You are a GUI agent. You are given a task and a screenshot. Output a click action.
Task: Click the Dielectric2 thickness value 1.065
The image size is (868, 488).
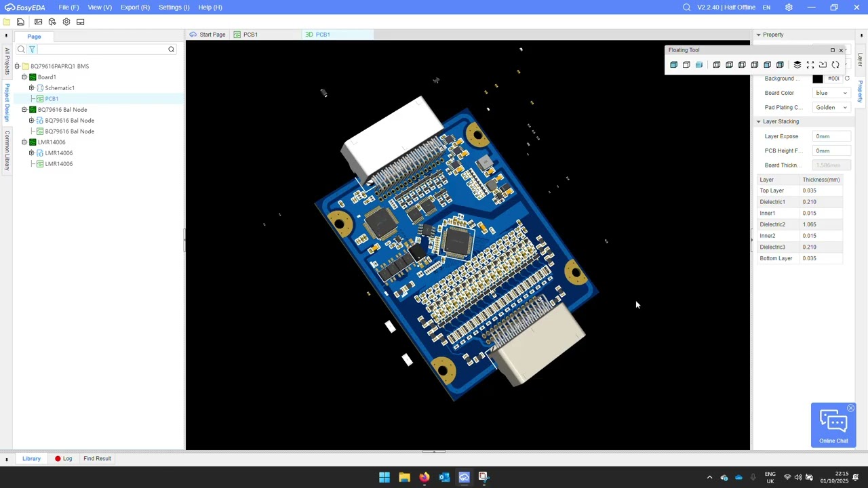click(x=810, y=224)
